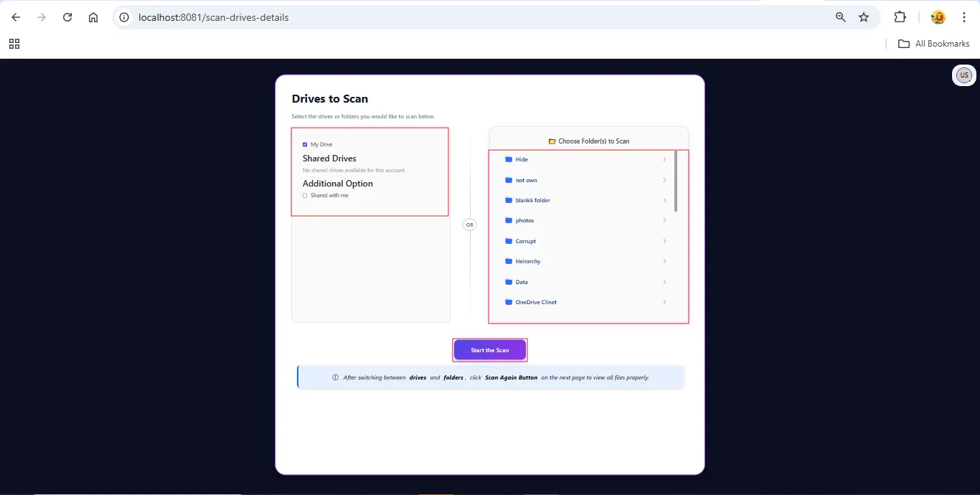Image resolution: width=980 pixels, height=495 pixels.
Task: Expand the not own folder chevron
Action: [x=664, y=180]
